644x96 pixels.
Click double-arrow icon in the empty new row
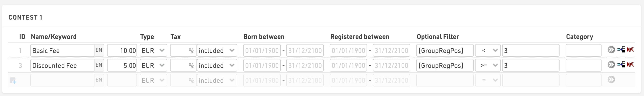pos(611,80)
